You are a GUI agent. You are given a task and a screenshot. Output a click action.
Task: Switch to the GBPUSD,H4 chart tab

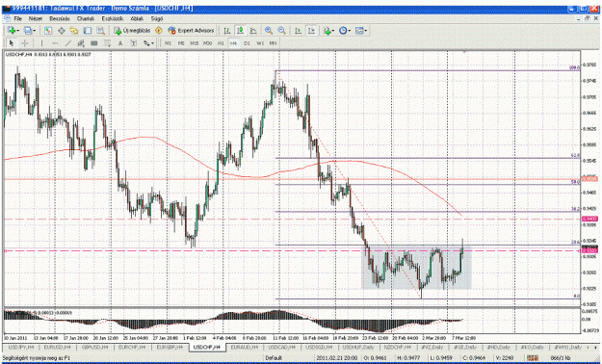[94, 347]
